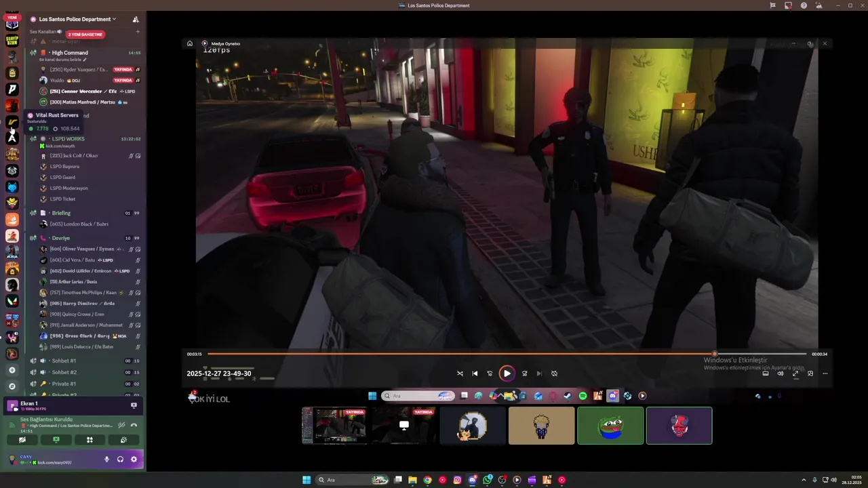Viewport: 868px width, 488px height.
Task: Skip to next track in media player
Action: point(539,373)
